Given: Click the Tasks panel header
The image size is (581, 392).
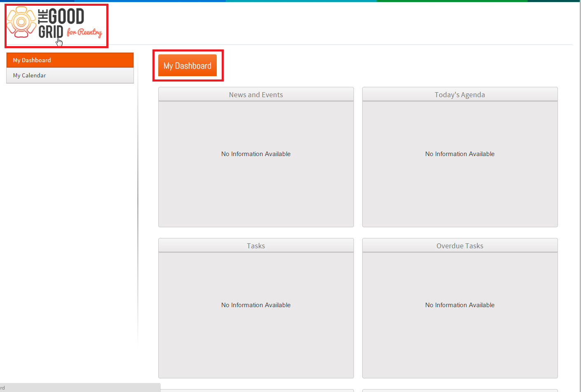Looking at the screenshot, I should (x=256, y=245).
